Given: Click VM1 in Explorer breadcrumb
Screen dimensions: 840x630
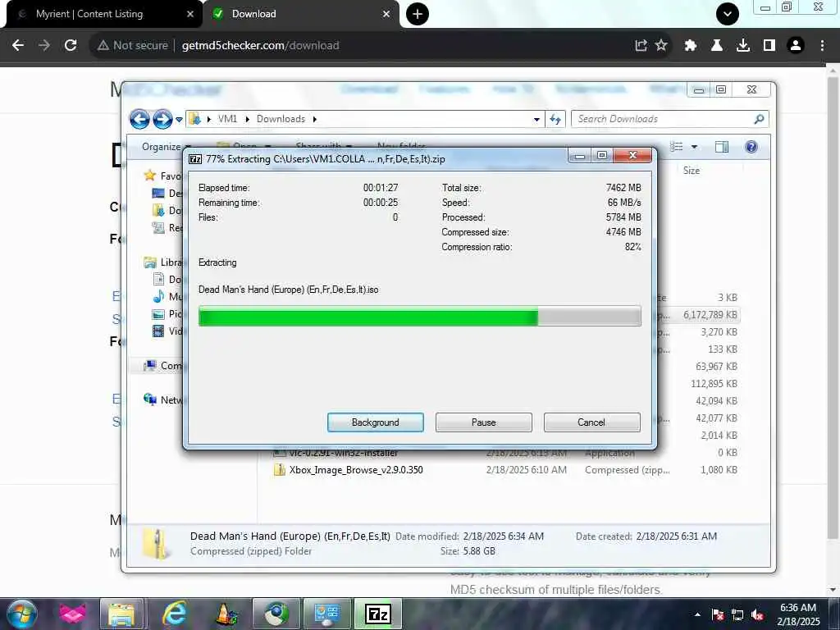Looking at the screenshot, I should [x=227, y=119].
